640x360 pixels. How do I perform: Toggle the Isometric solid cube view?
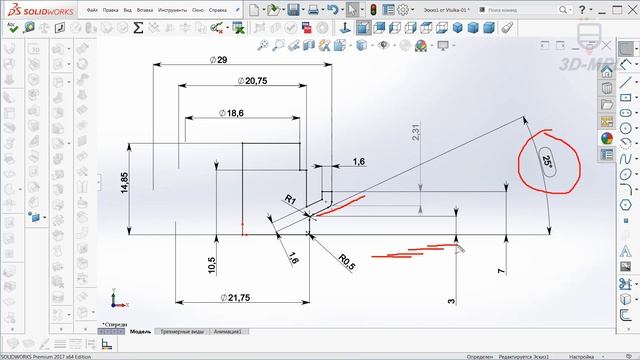458,28
